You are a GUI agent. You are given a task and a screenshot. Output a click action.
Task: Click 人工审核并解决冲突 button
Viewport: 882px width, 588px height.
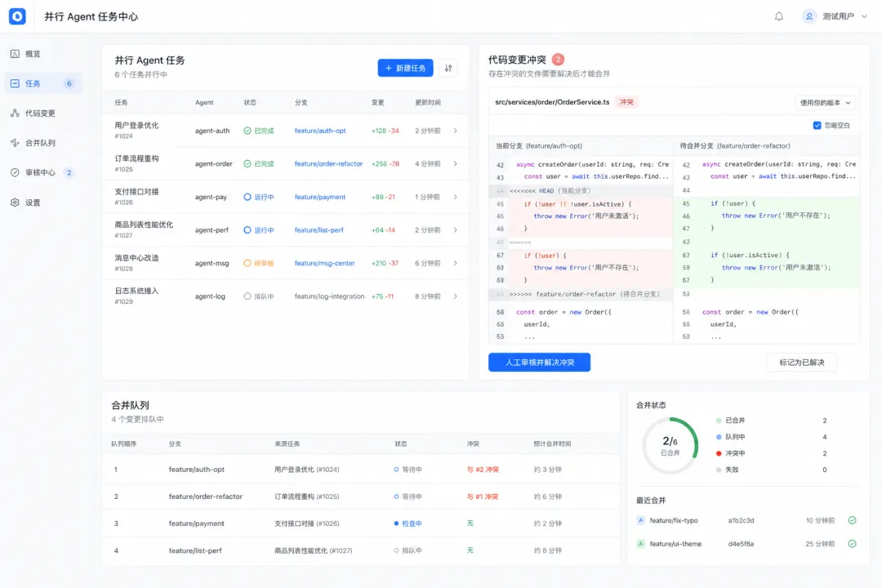pos(540,363)
